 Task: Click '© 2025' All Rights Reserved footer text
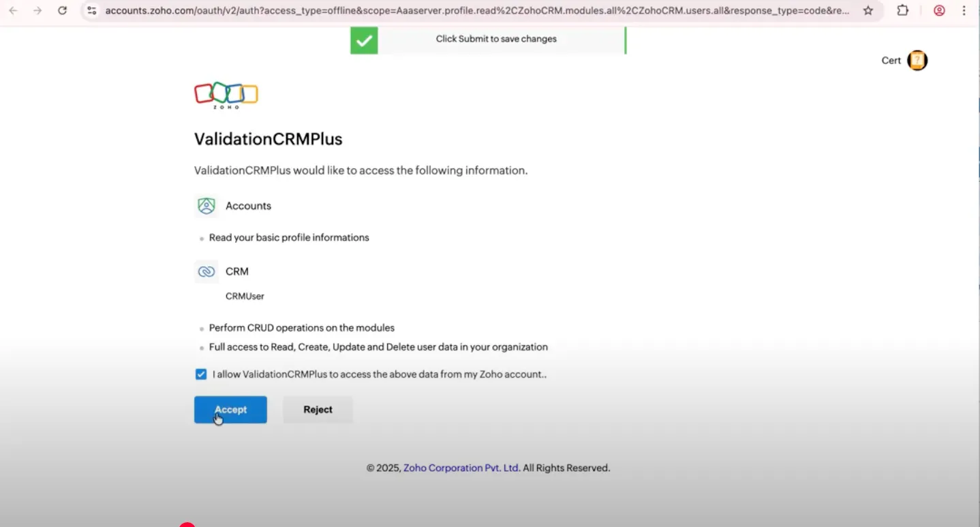488,468
